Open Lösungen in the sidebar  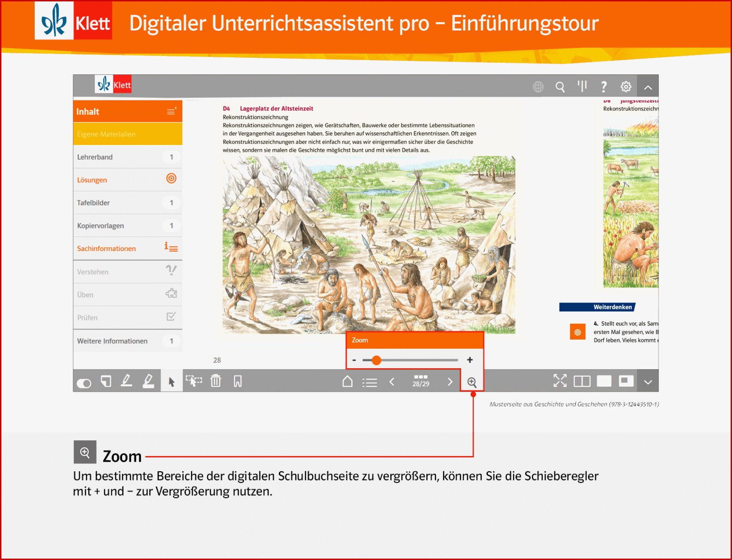pos(128,180)
